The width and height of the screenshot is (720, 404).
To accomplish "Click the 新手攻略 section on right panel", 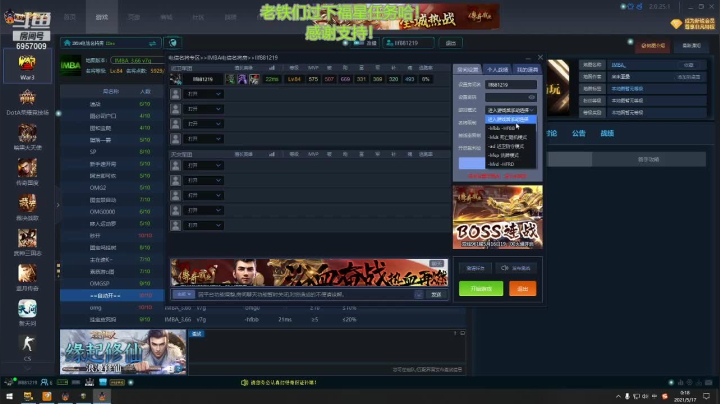I will (648, 159).
